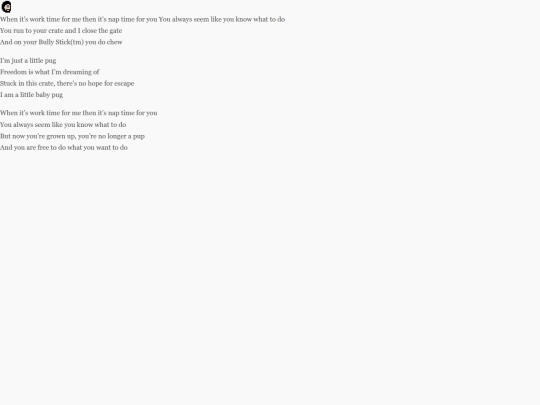The width and height of the screenshot is (540, 405).
Task: Click the opening long line starting "When it's work time"
Action: [x=143, y=19]
